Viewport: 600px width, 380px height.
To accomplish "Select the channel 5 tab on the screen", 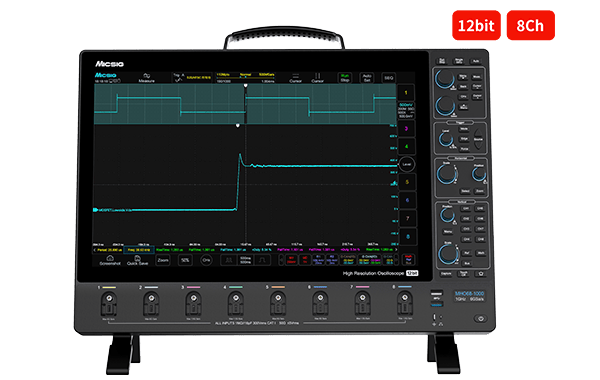I will point(407,182).
